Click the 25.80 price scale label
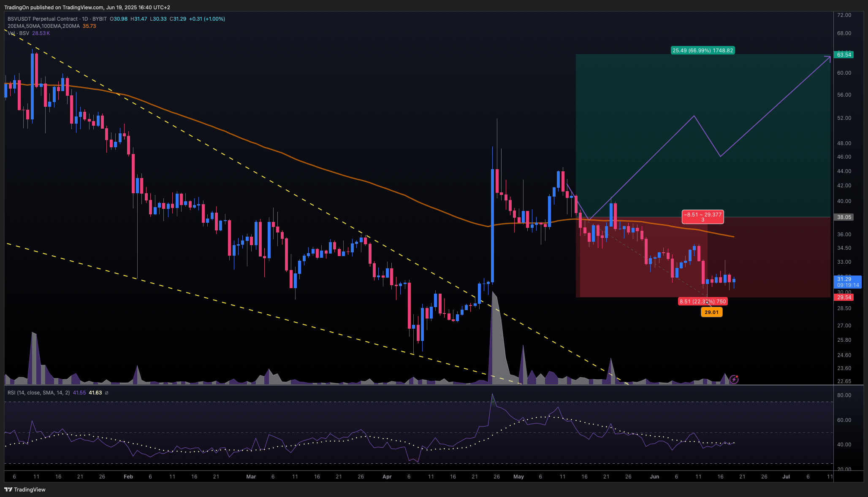This screenshot has height=497, width=868. [844, 340]
